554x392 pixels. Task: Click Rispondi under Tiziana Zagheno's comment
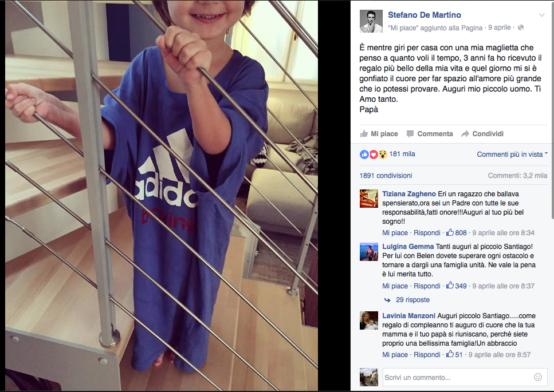(427, 233)
